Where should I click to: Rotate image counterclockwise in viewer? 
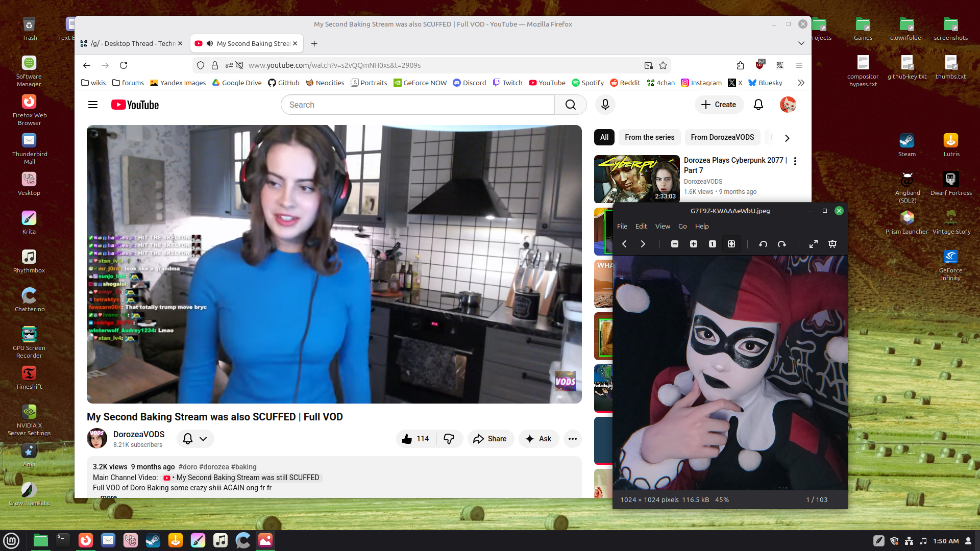763,244
